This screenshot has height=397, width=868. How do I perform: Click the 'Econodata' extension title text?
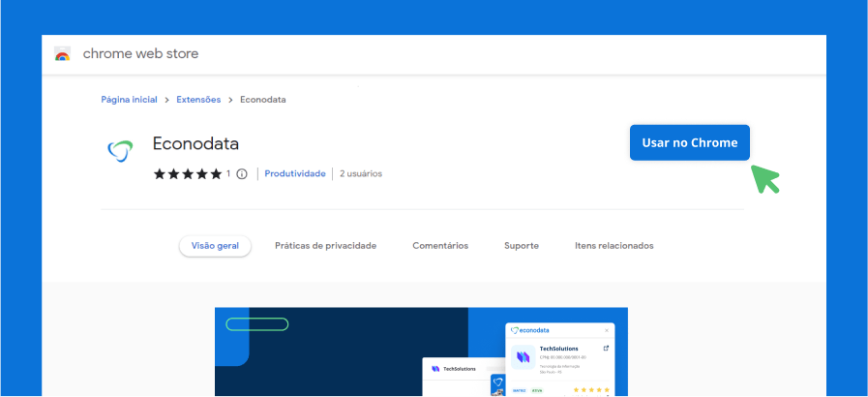tap(196, 144)
